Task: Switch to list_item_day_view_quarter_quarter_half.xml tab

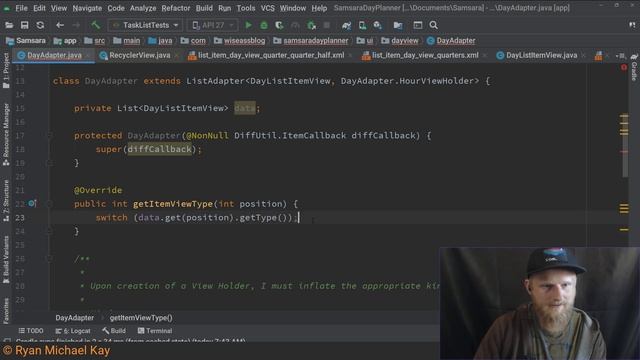Action: [271, 56]
